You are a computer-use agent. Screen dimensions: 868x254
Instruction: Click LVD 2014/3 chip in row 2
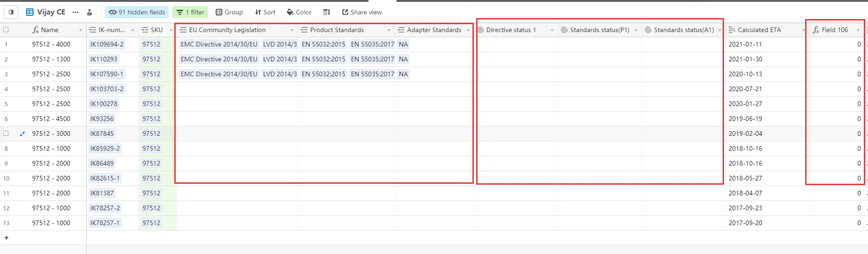tap(280, 59)
